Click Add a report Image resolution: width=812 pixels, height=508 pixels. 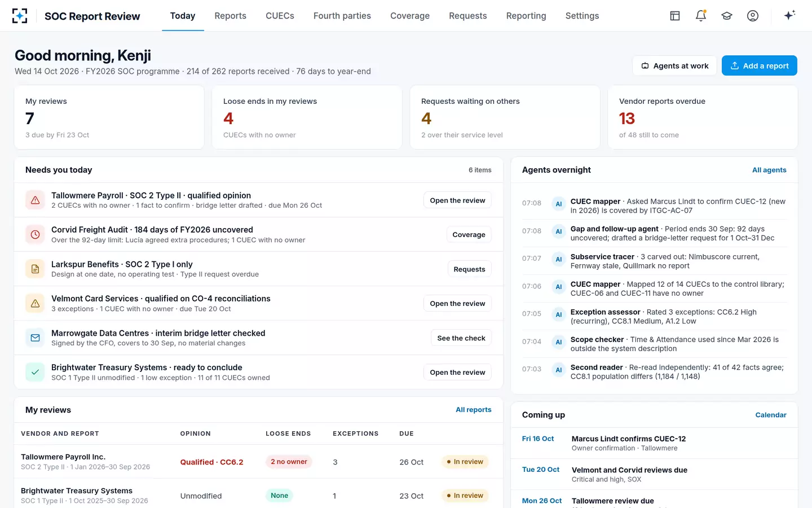click(x=760, y=65)
